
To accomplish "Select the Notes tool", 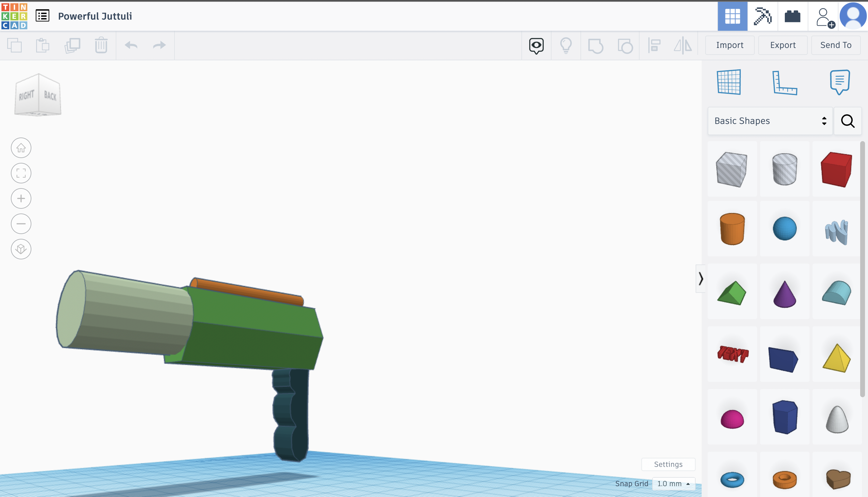I will [839, 82].
